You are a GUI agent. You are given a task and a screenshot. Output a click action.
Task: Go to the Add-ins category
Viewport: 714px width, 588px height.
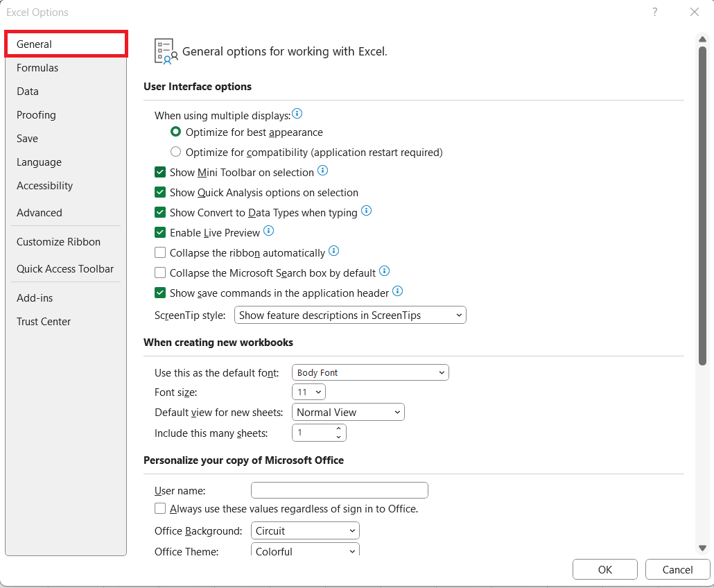[x=66, y=298]
